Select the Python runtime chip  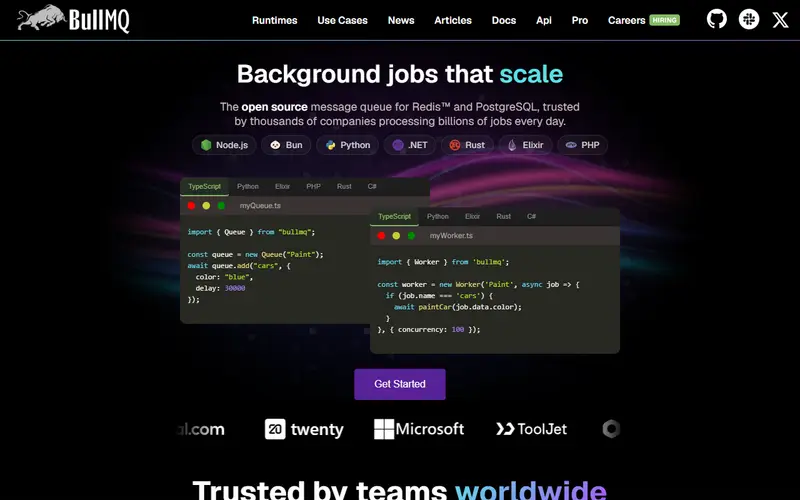347,145
